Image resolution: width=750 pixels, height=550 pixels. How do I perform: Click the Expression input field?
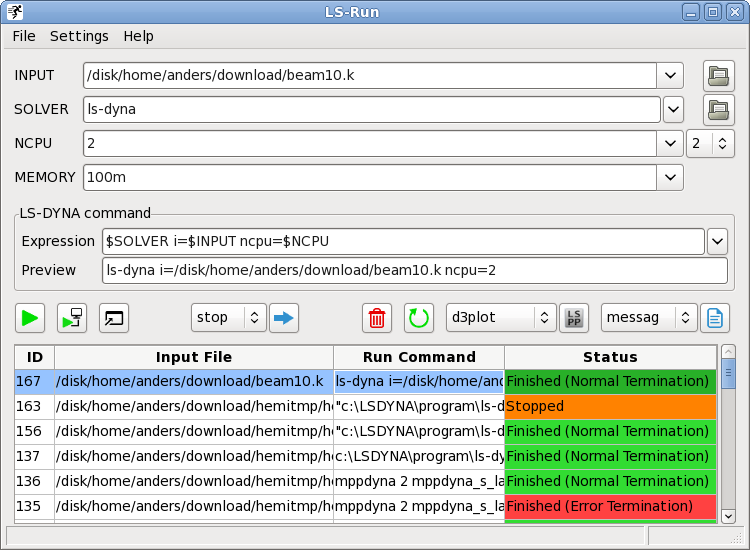pos(403,242)
